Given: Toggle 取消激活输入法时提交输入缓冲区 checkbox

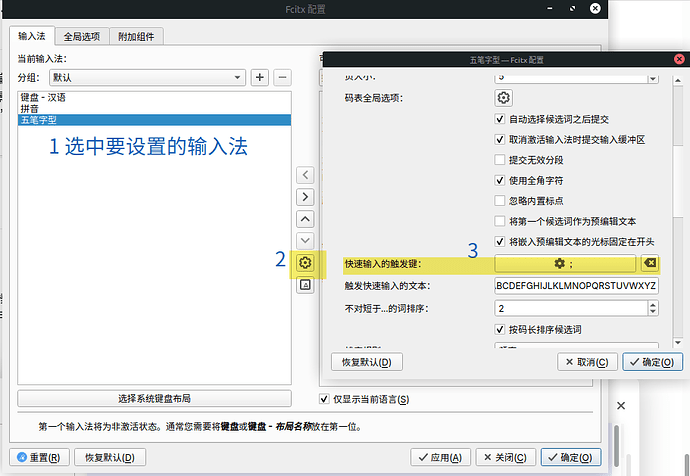Looking at the screenshot, I should (x=499, y=139).
